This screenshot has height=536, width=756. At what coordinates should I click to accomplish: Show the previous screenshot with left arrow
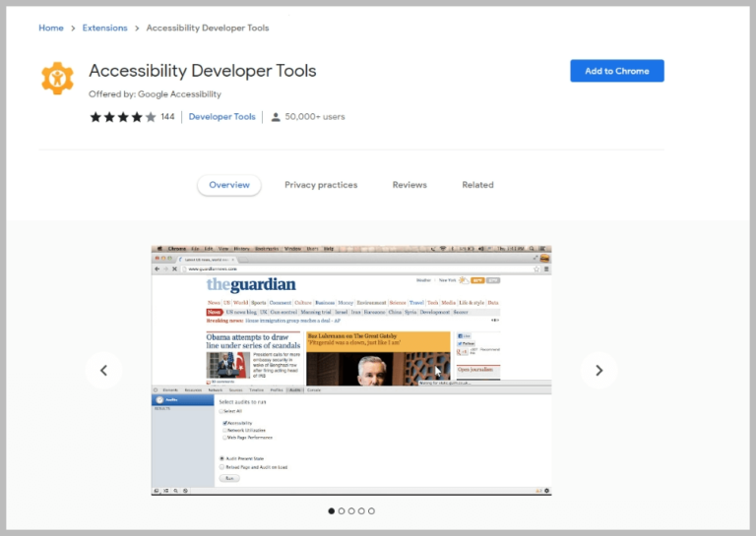coord(103,370)
